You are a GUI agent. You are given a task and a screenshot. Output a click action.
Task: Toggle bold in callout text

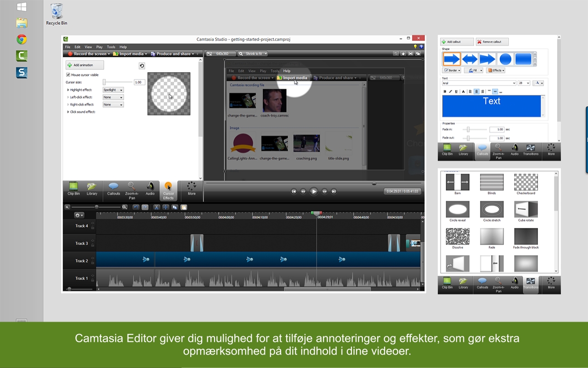coord(445,91)
